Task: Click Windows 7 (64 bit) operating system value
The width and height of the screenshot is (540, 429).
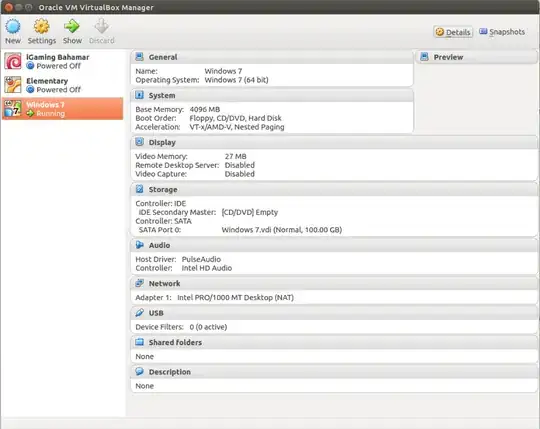Action: [x=236, y=80]
